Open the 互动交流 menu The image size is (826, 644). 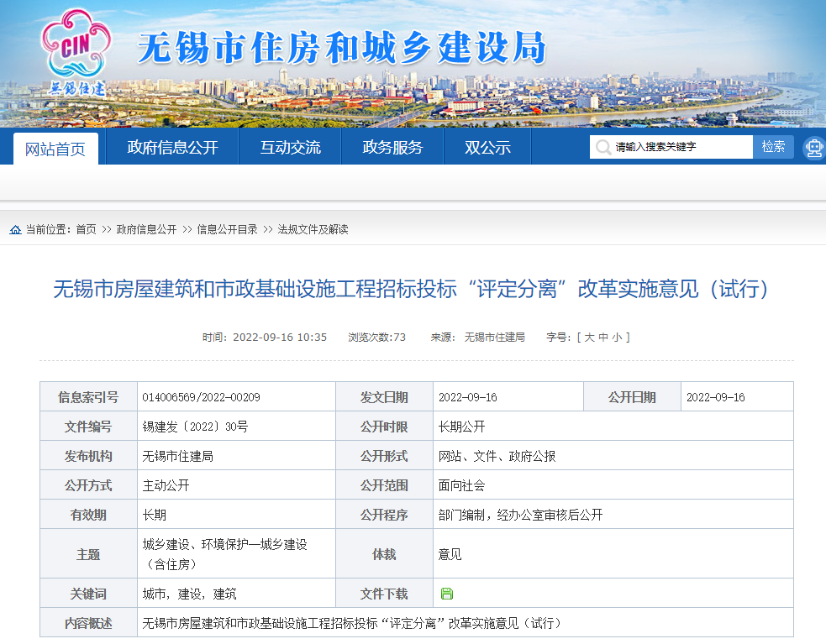[290, 146]
